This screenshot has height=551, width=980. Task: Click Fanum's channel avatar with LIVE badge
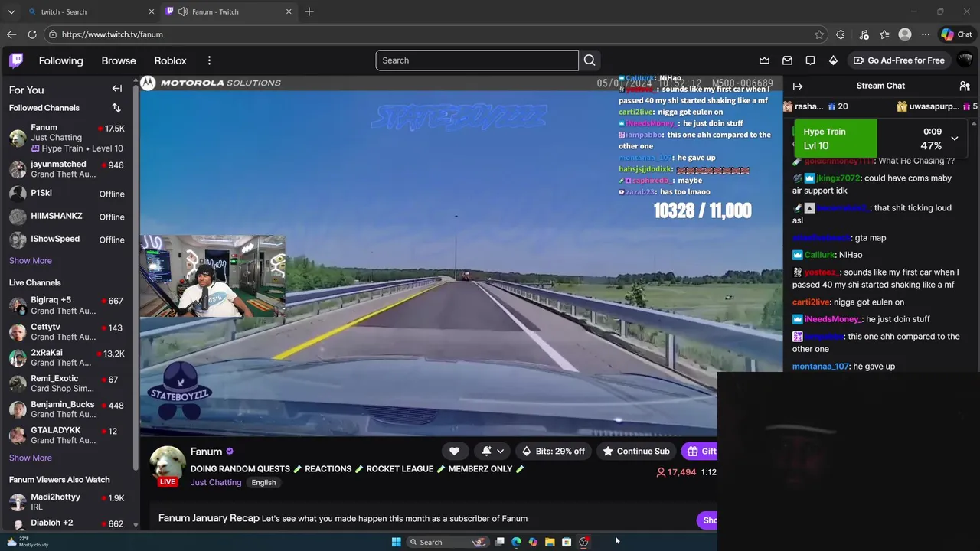pyautogui.click(x=167, y=465)
